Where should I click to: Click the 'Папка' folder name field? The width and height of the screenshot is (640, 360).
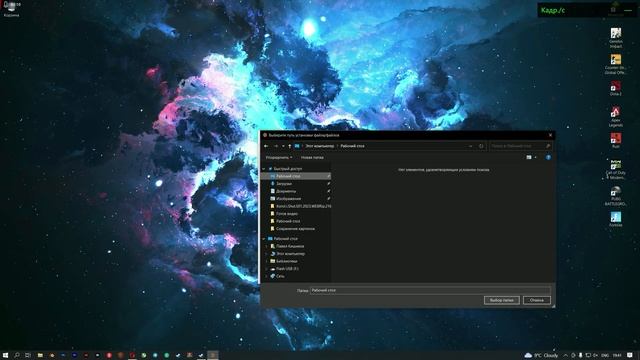click(430, 290)
